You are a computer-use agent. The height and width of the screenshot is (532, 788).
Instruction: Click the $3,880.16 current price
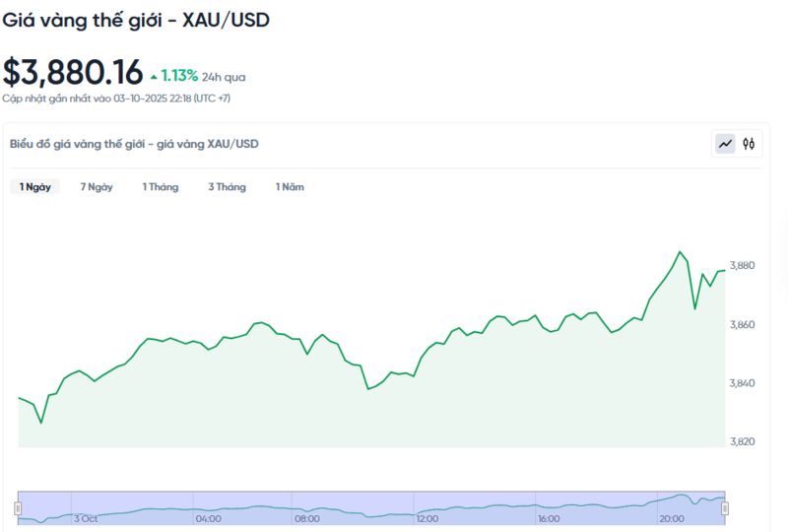coord(72,73)
